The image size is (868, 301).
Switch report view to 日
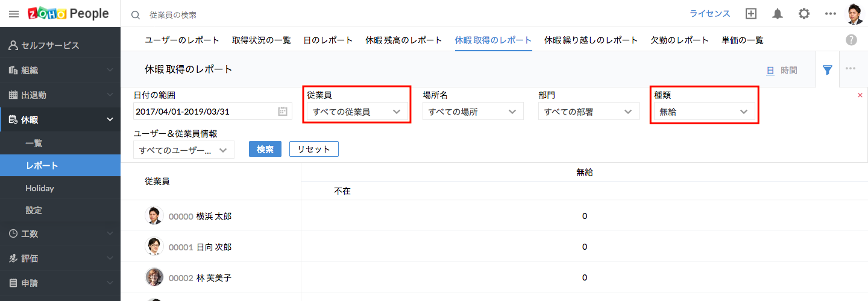[x=770, y=71]
